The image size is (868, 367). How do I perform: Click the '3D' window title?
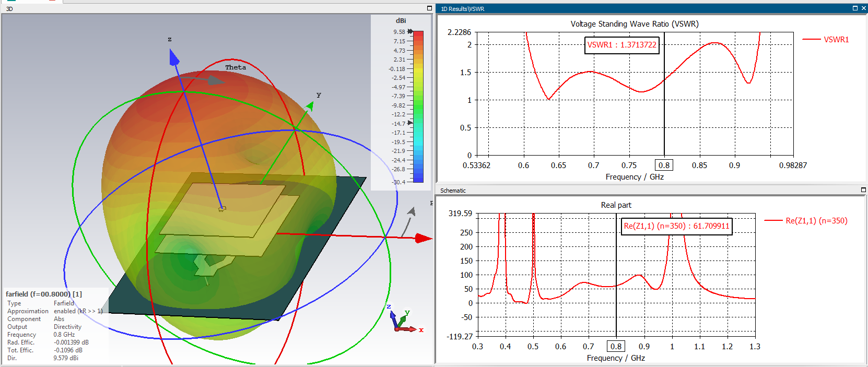coord(9,9)
